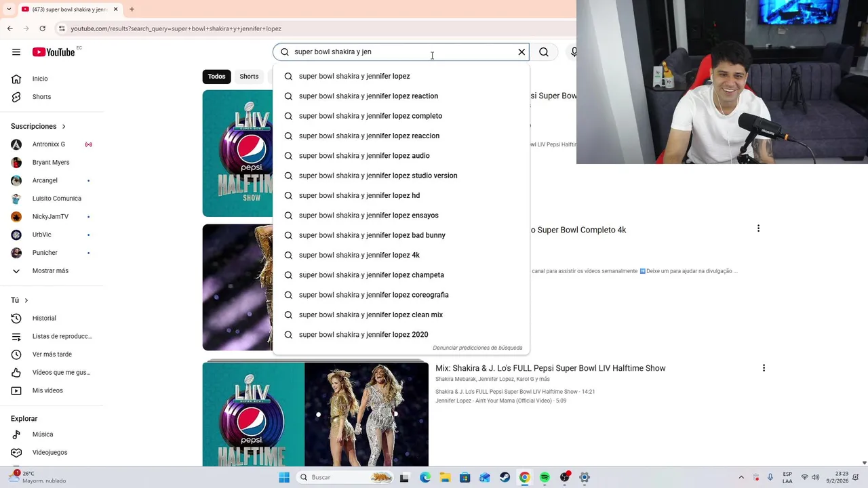The width and height of the screenshot is (868, 488).
Task: Choose the 'jennifer lopez bad bunny' suggestion
Action: pyautogui.click(x=401, y=235)
